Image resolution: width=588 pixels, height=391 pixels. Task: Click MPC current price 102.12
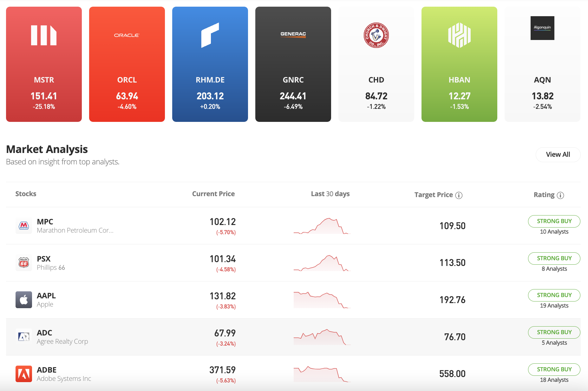(223, 222)
